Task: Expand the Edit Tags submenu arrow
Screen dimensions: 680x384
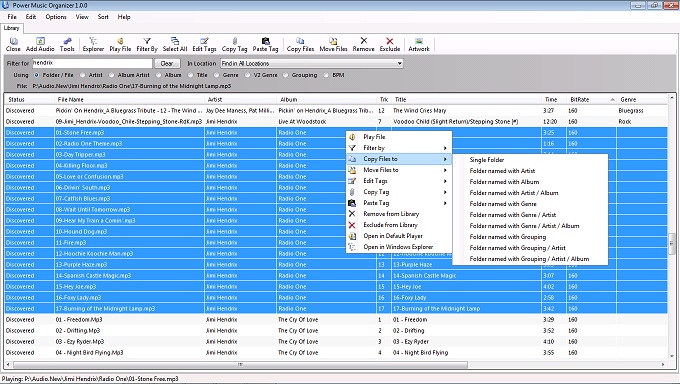Action: 445,181
